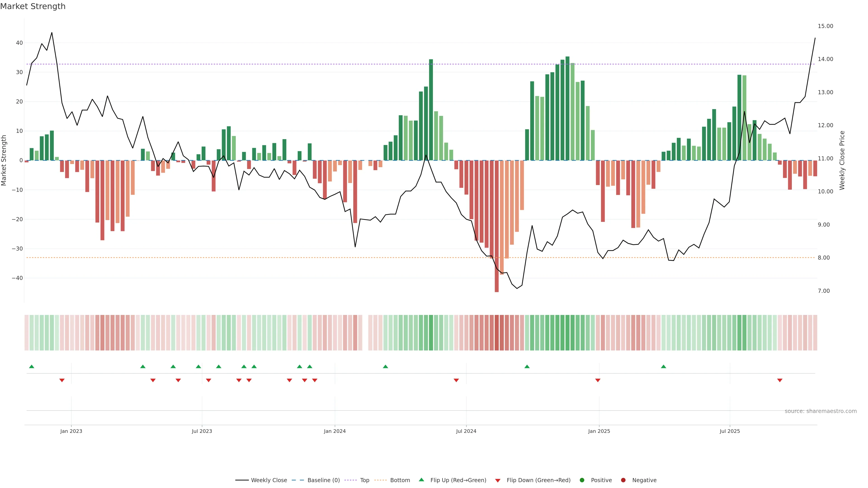
Task: Click Flip Down red triangle legend icon
Action: point(498,481)
